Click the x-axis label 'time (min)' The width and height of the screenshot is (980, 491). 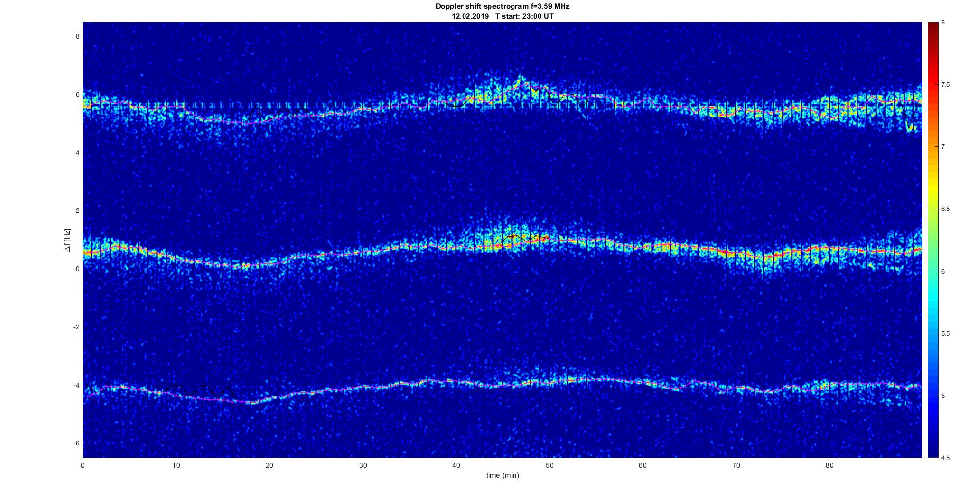[x=502, y=475]
